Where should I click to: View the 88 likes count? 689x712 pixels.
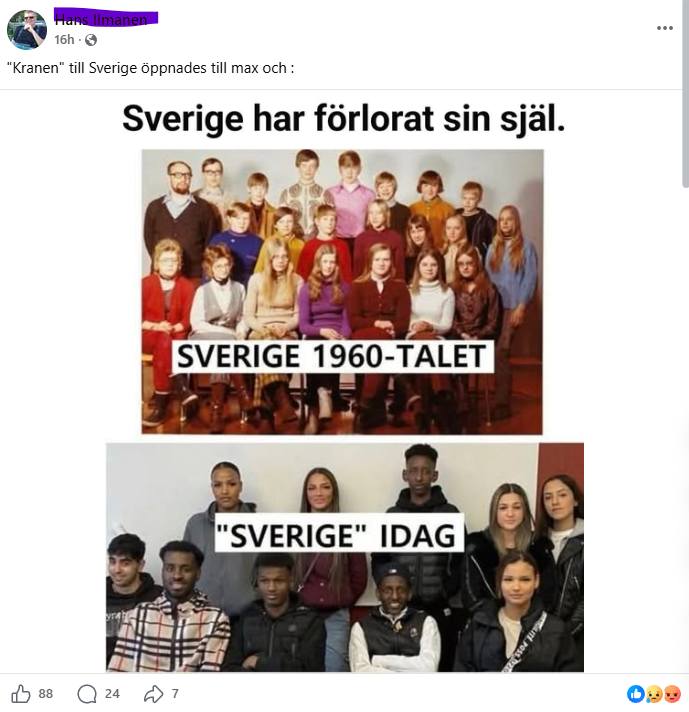(45, 694)
